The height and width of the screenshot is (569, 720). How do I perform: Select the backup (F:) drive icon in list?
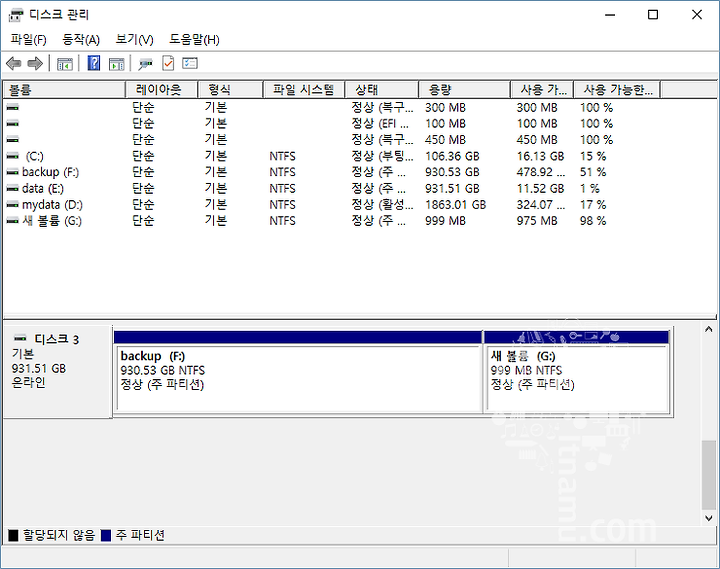[x=12, y=172]
